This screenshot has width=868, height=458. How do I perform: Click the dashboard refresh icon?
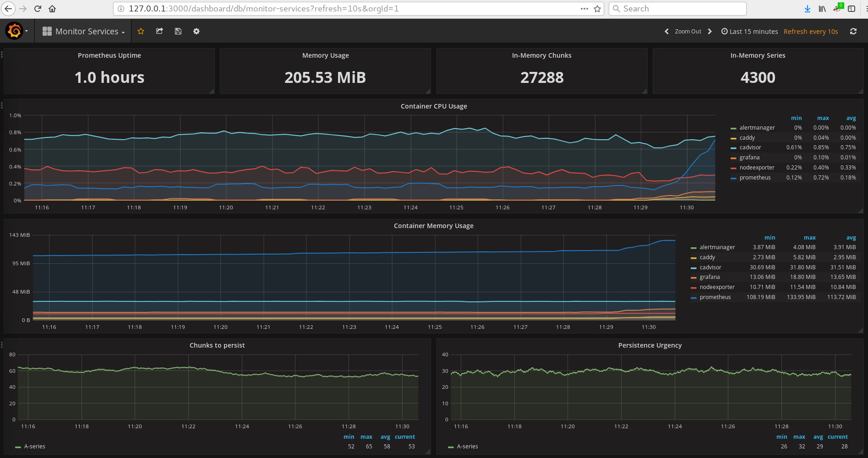(853, 32)
